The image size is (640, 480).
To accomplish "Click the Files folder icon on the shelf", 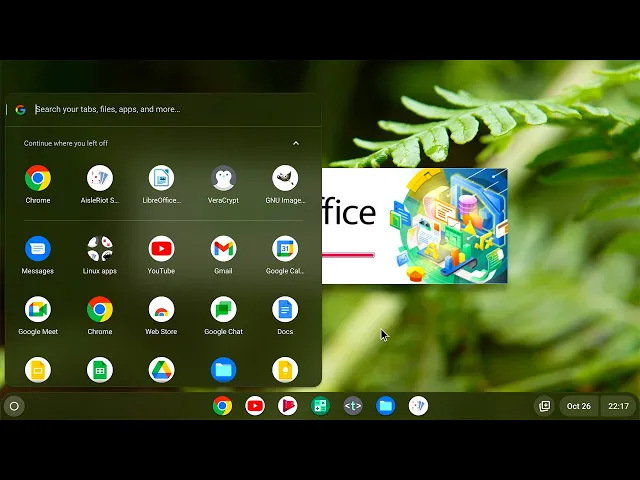I will (x=386, y=406).
